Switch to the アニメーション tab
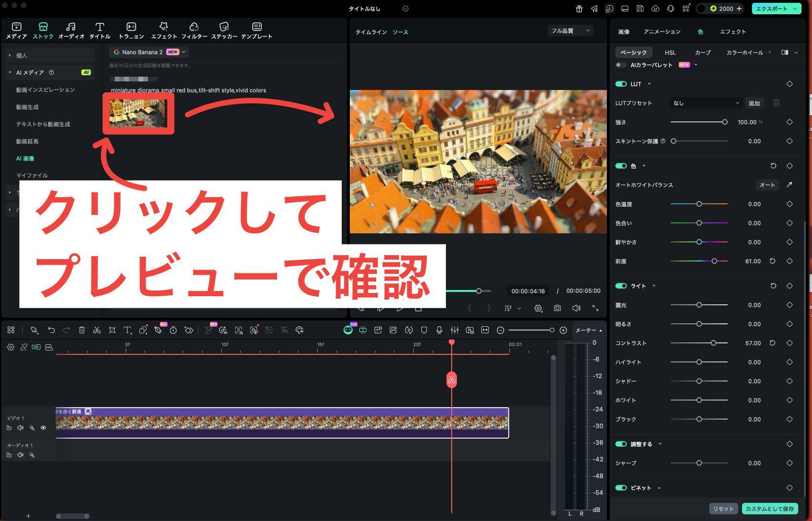This screenshot has width=812, height=521. click(662, 32)
